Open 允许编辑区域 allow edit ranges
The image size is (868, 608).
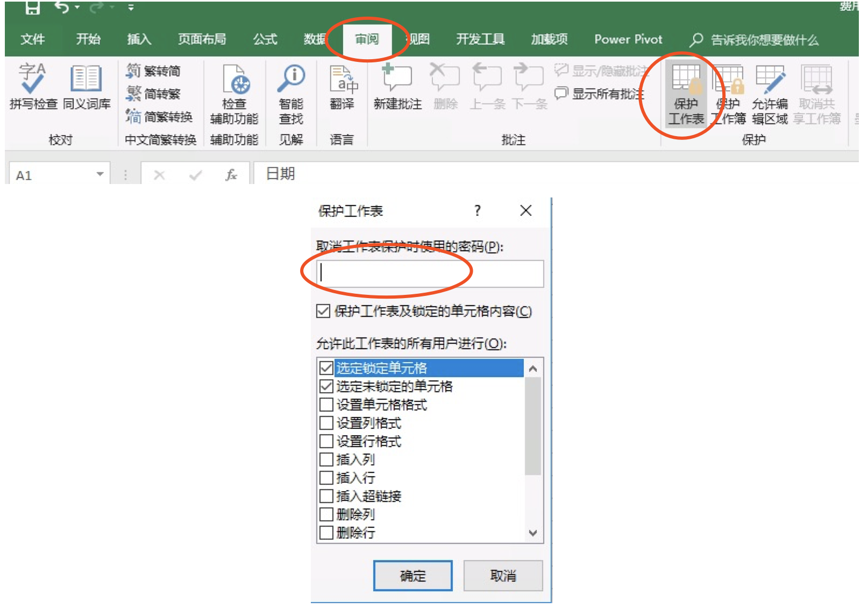(770, 95)
